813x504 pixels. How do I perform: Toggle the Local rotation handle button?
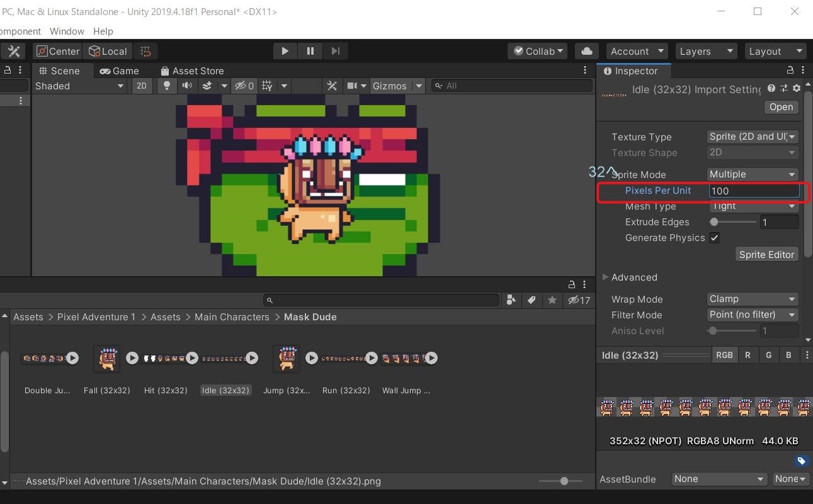point(108,51)
